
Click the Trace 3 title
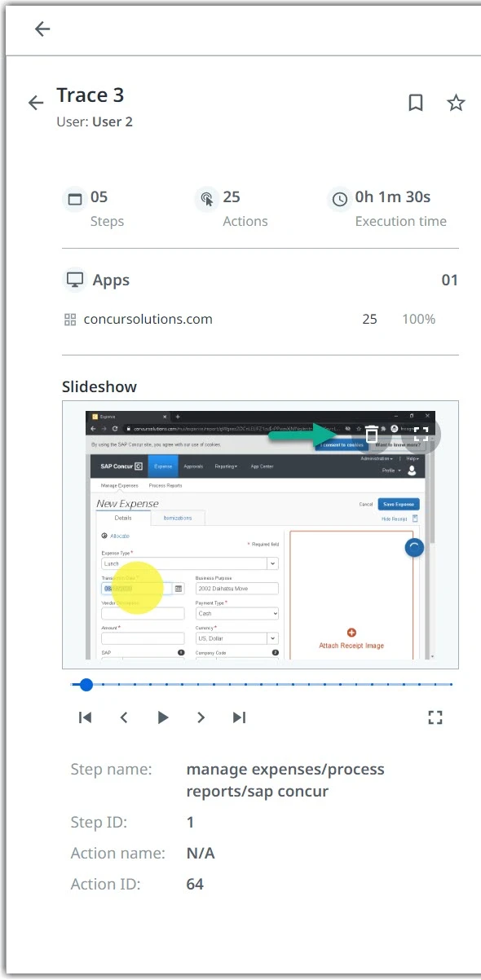tap(90, 95)
